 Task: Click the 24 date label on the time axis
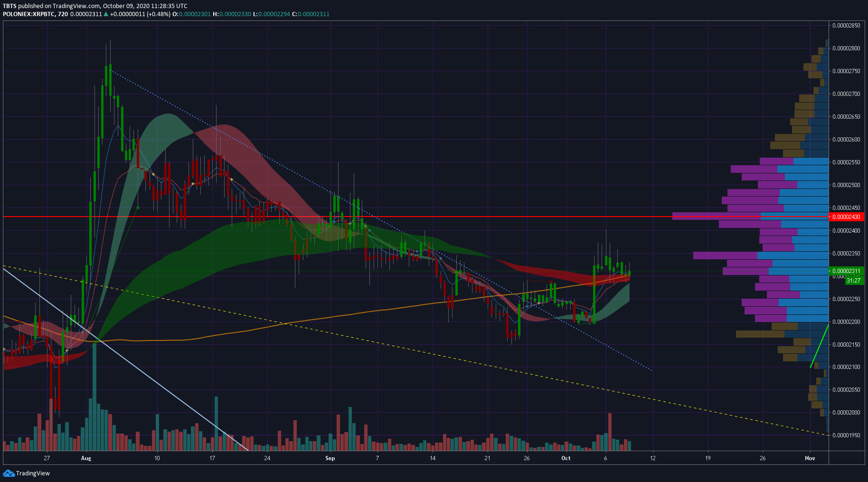click(267, 458)
